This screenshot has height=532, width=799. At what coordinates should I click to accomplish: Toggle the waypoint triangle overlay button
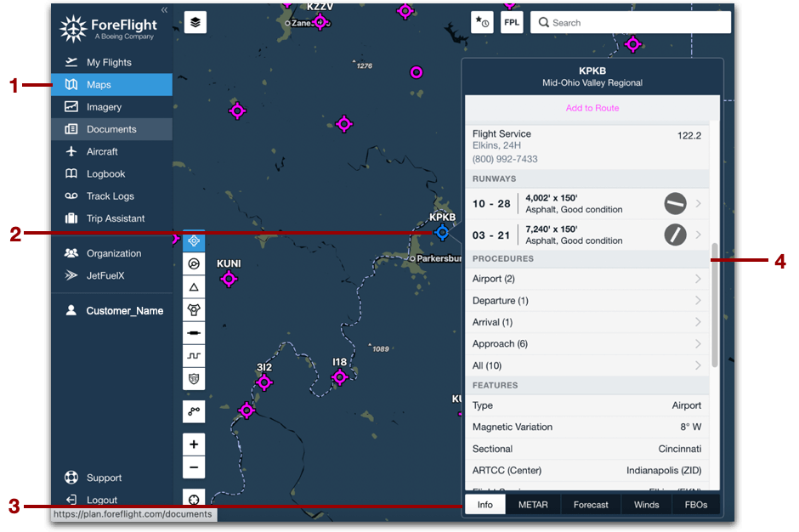[x=194, y=287]
